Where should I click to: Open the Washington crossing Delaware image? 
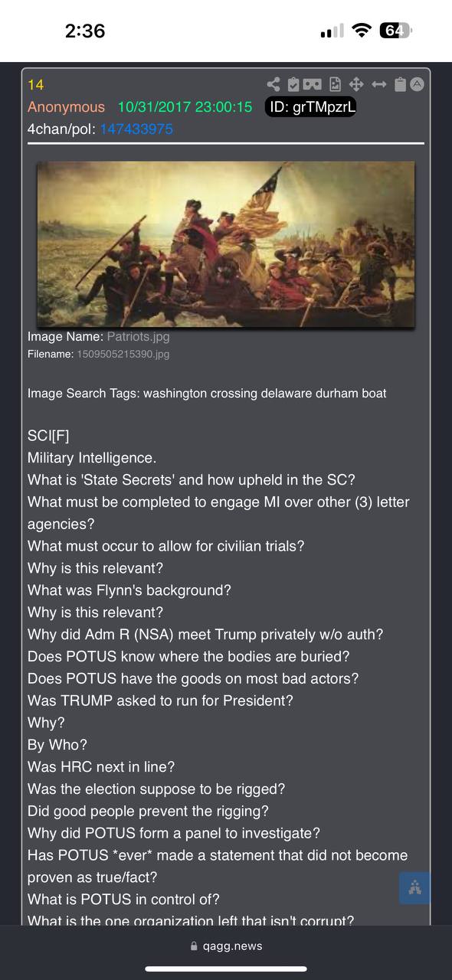[x=226, y=244]
